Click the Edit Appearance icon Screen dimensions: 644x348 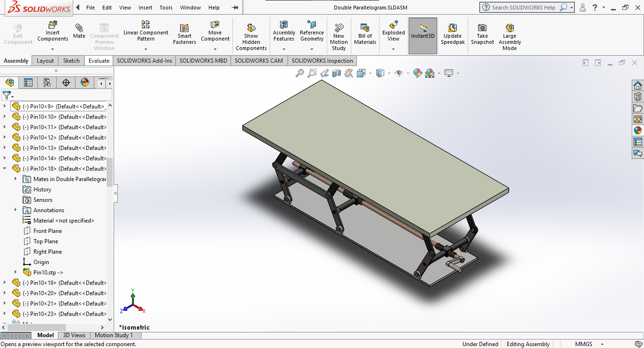point(417,73)
